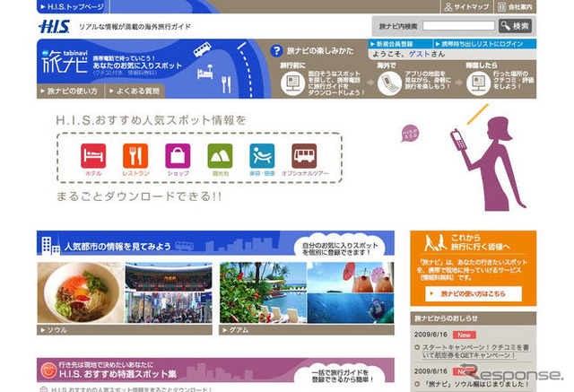Open the H.I.S.トップページ tab
574x392 pixels.
click(x=72, y=6)
